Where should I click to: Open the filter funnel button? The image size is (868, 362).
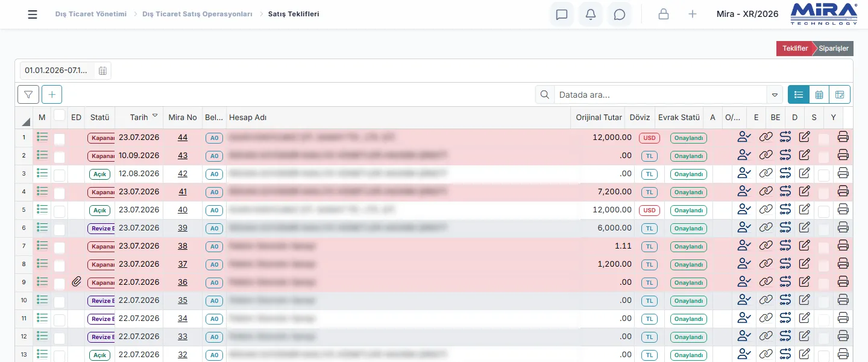coord(28,94)
